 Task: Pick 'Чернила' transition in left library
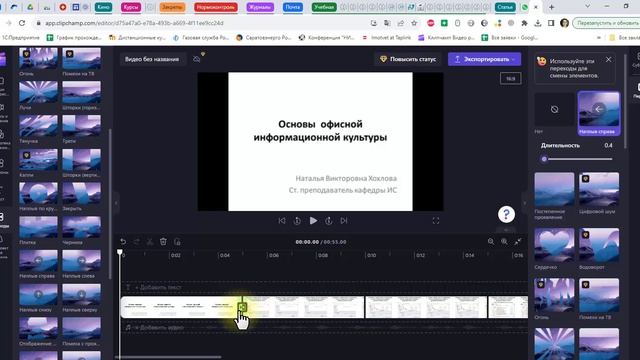(x=82, y=227)
